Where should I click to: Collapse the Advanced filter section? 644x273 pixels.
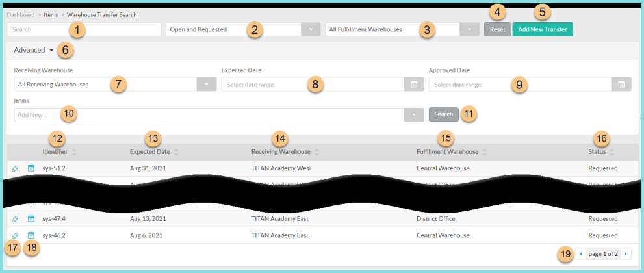click(34, 50)
